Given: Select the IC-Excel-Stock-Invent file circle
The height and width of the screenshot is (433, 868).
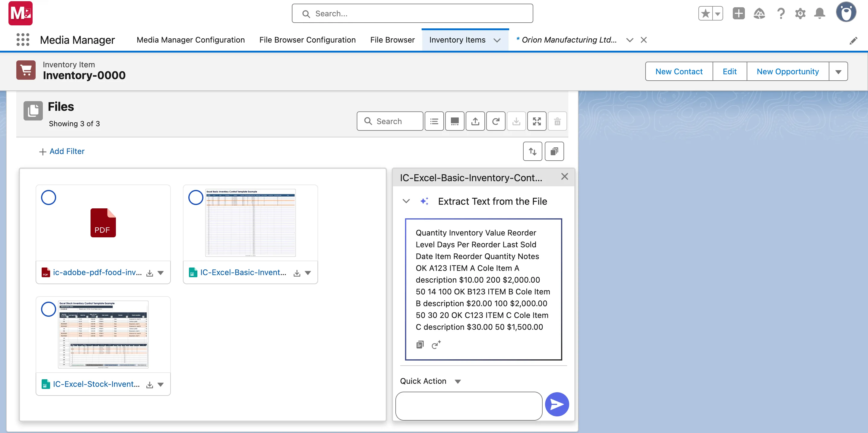Looking at the screenshot, I should [x=49, y=309].
